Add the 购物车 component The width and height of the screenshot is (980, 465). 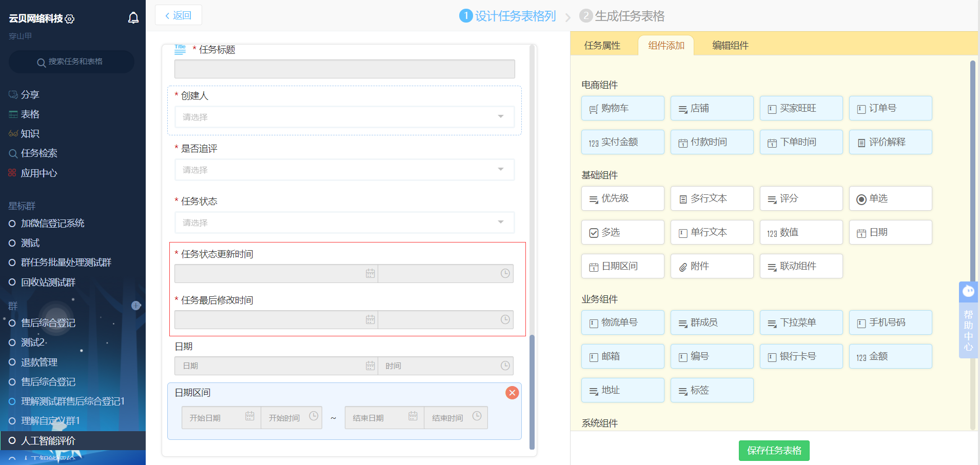(622, 108)
